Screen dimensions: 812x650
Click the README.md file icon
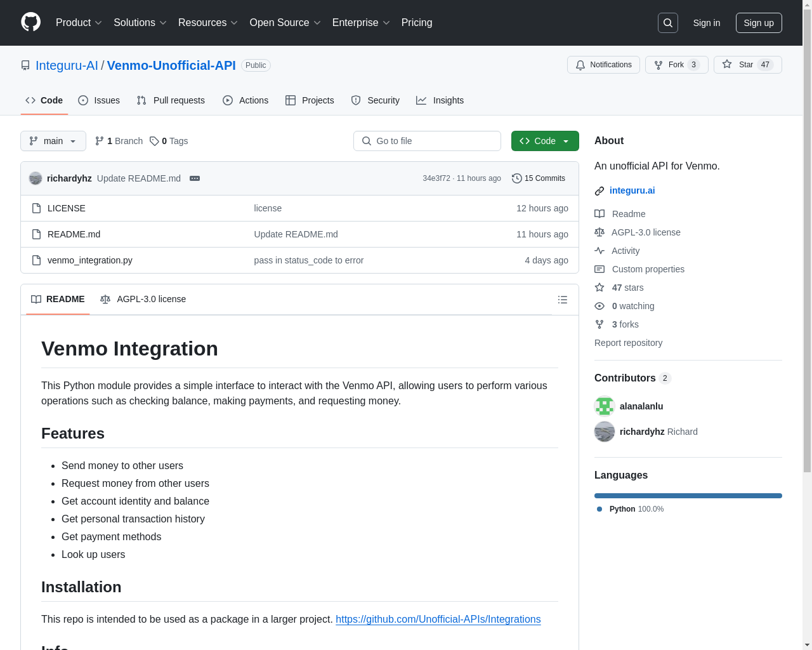pyautogui.click(x=37, y=234)
